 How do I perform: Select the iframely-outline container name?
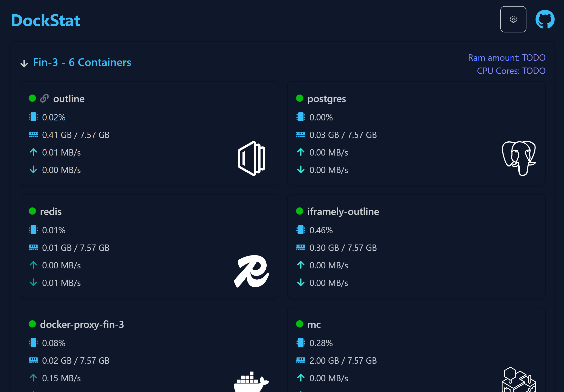[x=343, y=212]
